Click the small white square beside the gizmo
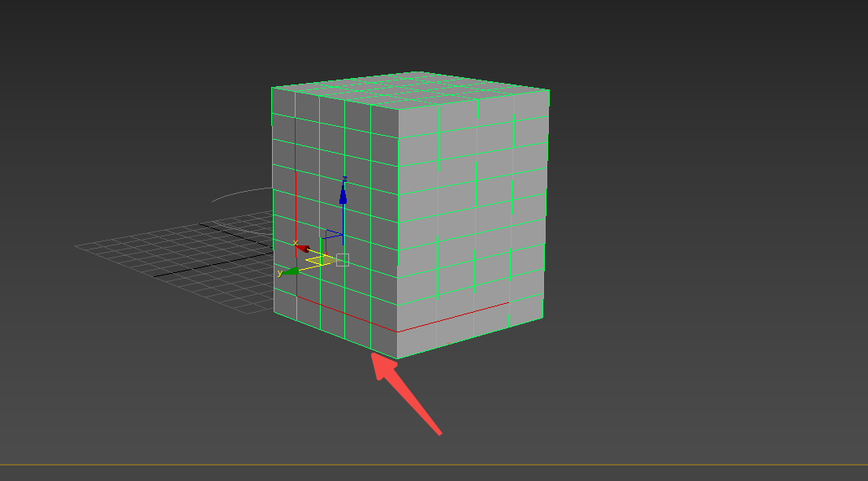The image size is (868, 481). click(342, 259)
